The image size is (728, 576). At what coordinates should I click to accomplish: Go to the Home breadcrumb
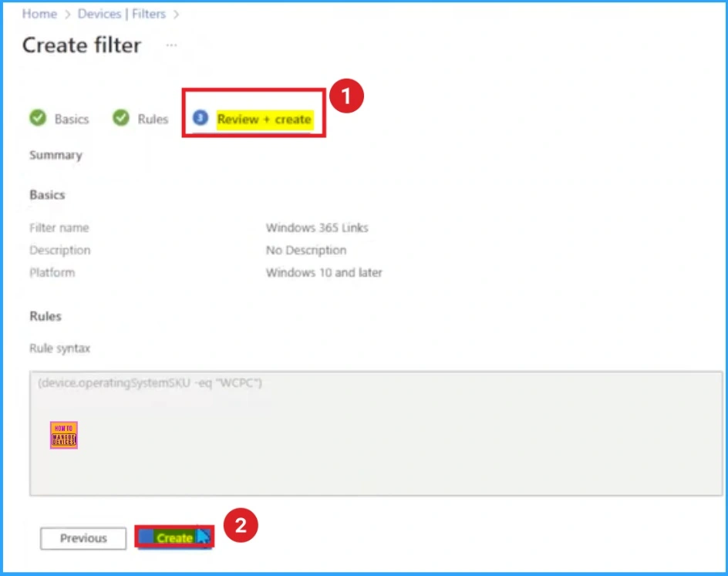39,14
